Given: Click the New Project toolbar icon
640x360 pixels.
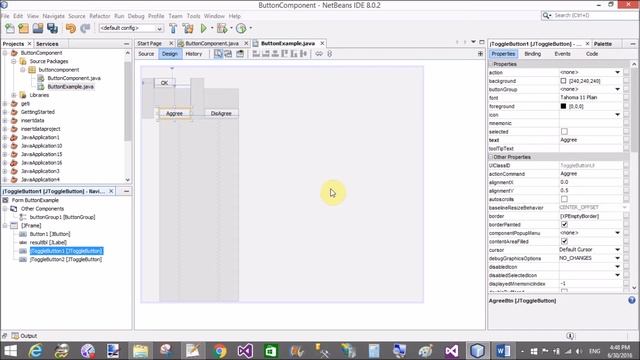Looking at the screenshot, I should 24,28.
